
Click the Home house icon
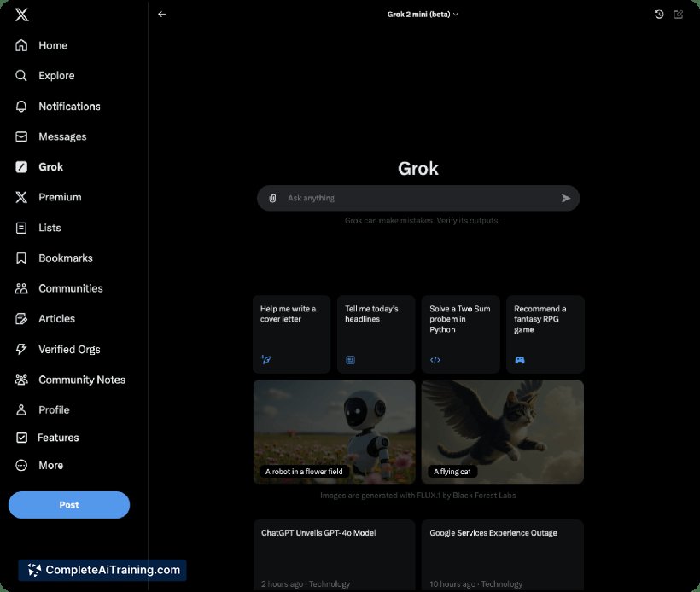pos(21,45)
